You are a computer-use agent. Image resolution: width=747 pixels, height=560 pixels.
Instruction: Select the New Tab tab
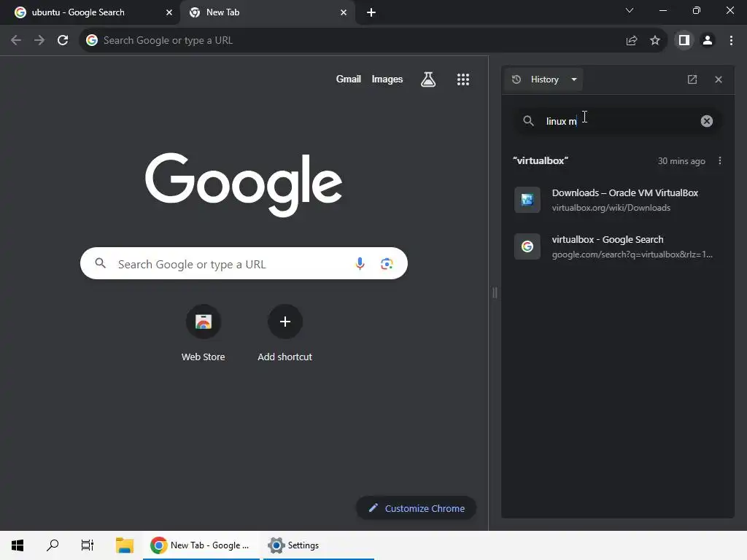pos(267,12)
